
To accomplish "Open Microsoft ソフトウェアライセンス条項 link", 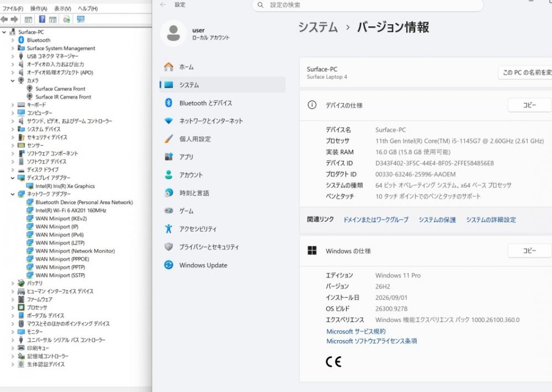I will pos(371,341).
